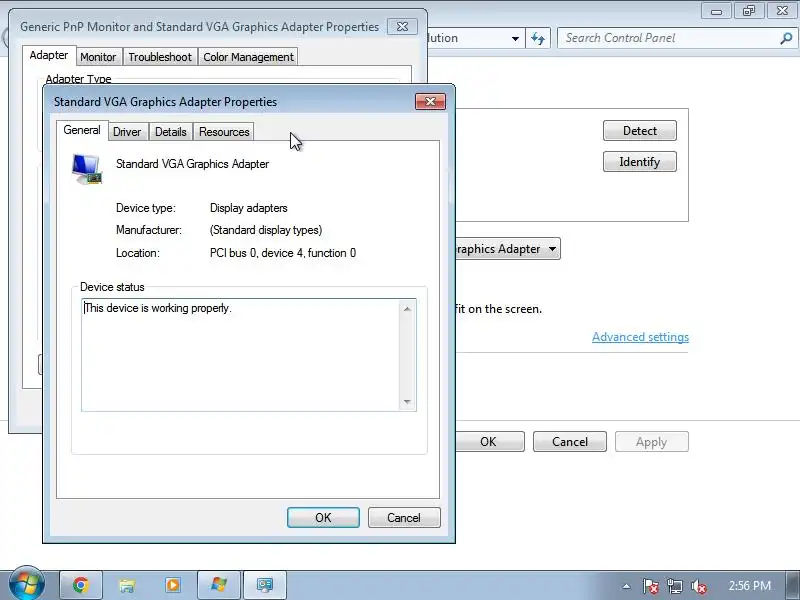Close the Standard VGA Graphics Adapter Properties dialog

point(430,102)
